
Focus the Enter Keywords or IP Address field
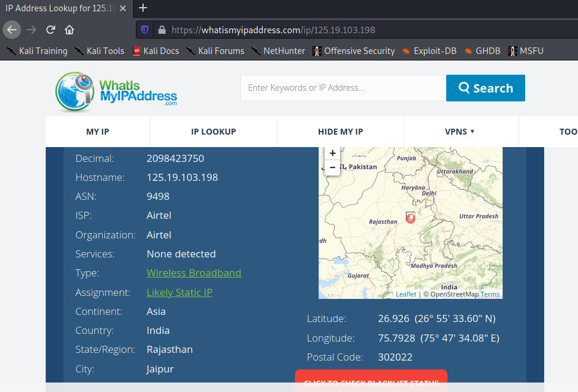[x=343, y=88]
